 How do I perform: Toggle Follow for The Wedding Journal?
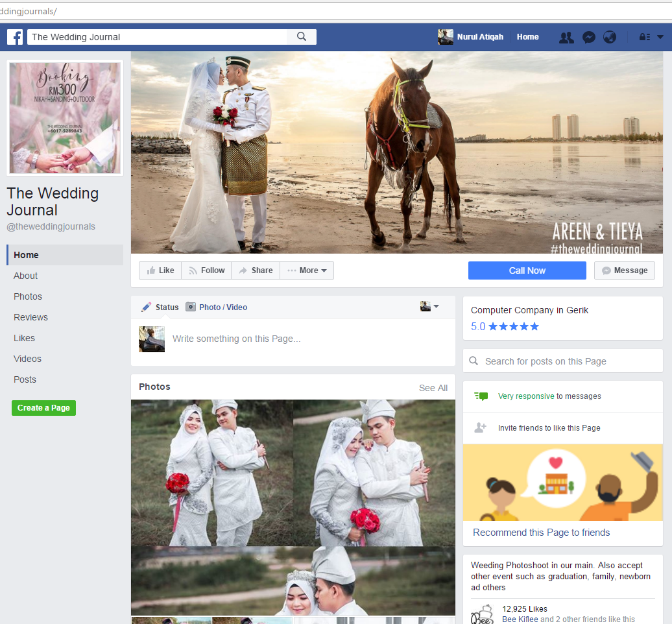coord(206,270)
